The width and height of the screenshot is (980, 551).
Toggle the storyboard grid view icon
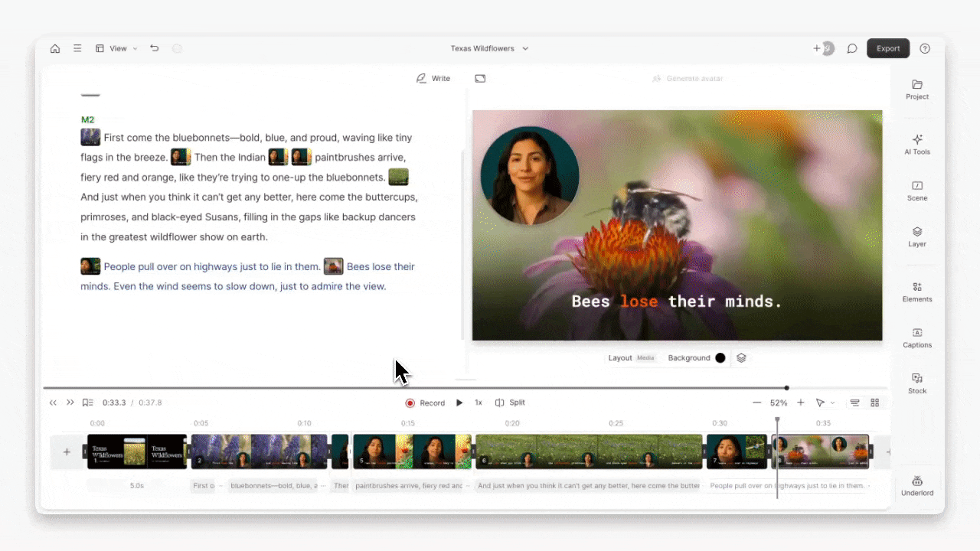[875, 403]
